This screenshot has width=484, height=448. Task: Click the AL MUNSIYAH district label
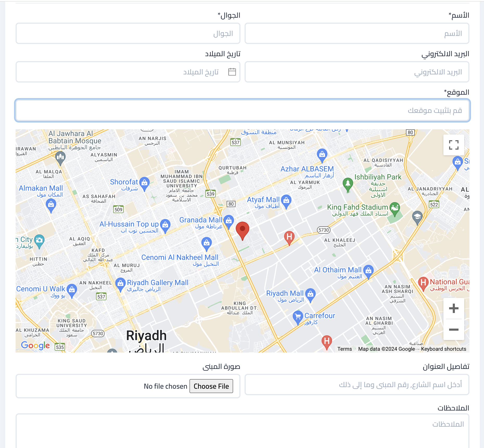(286, 145)
